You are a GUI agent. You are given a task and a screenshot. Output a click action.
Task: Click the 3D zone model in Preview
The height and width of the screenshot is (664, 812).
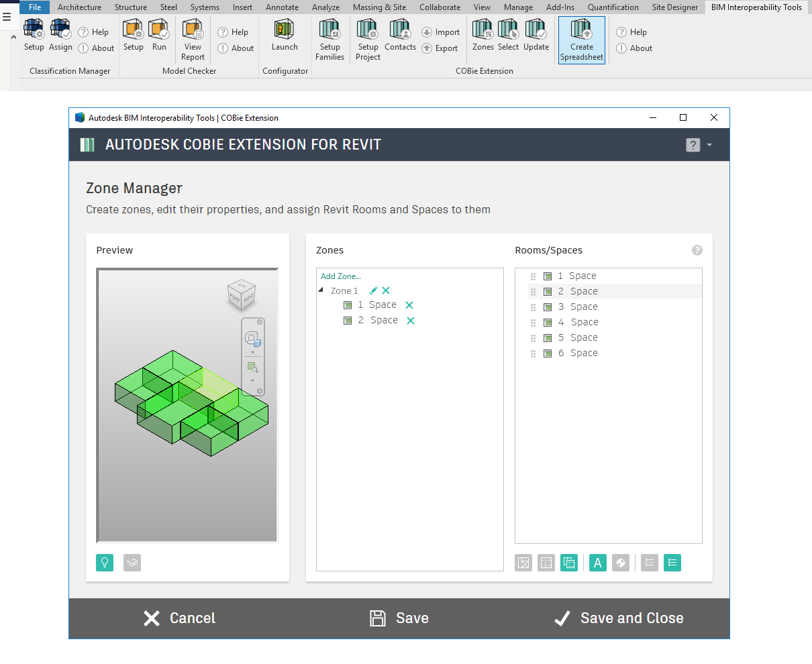point(191,402)
